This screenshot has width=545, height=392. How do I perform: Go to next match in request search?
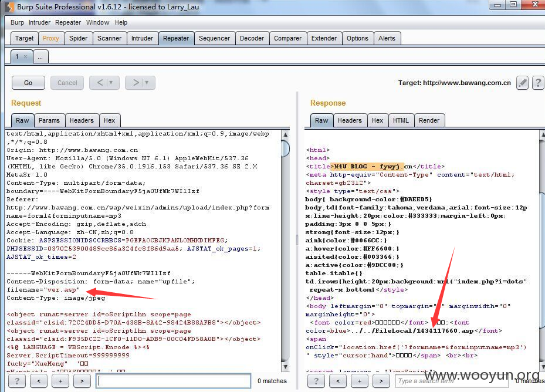click(x=82, y=381)
